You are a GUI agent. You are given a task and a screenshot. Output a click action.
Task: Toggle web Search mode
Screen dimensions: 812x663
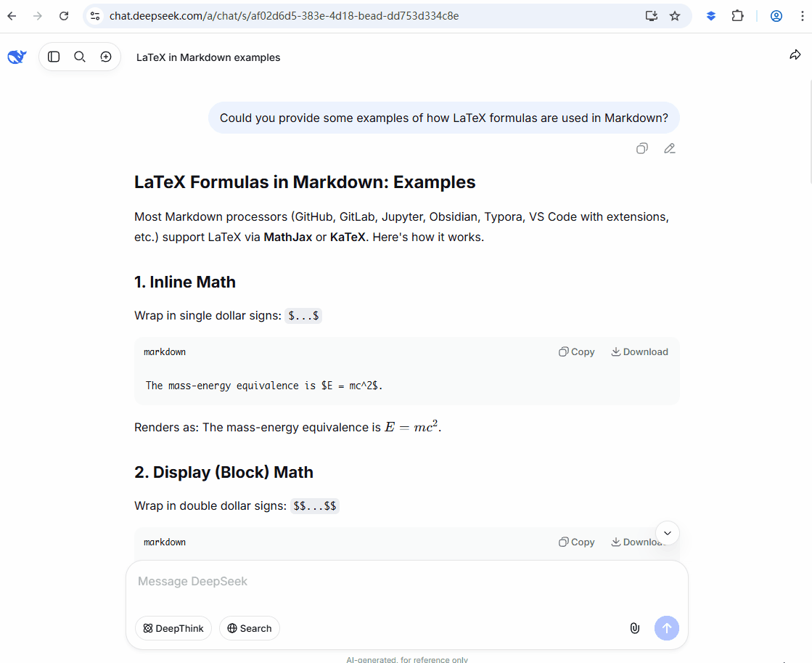click(x=250, y=628)
